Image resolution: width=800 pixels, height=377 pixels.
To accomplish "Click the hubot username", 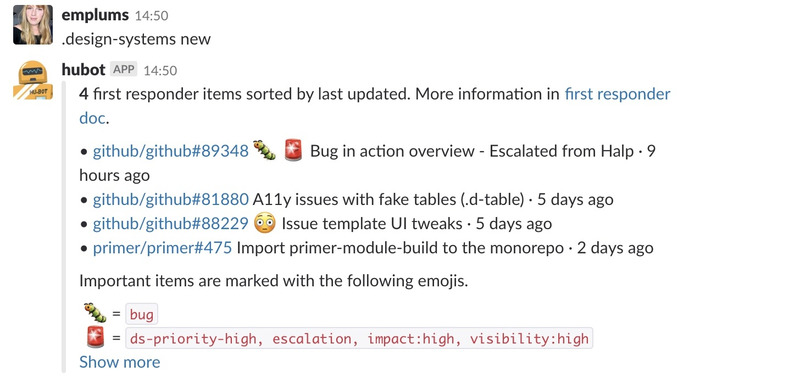I will click(83, 69).
